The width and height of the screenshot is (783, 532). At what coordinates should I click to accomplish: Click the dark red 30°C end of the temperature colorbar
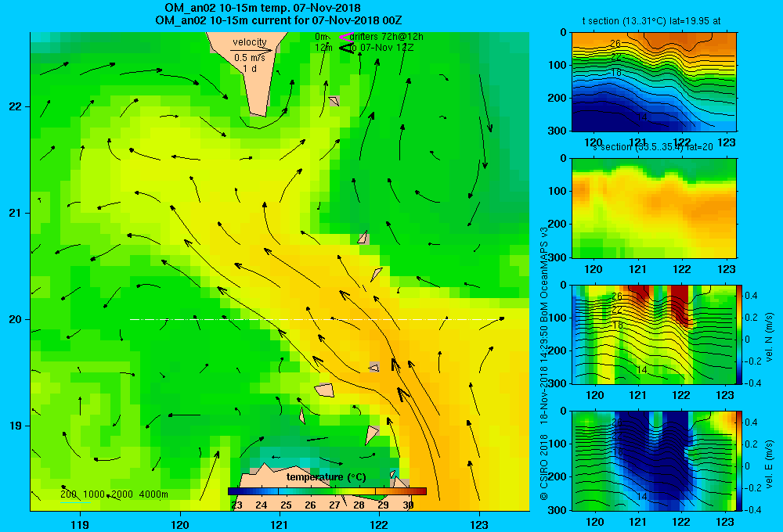tap(421, 491)
